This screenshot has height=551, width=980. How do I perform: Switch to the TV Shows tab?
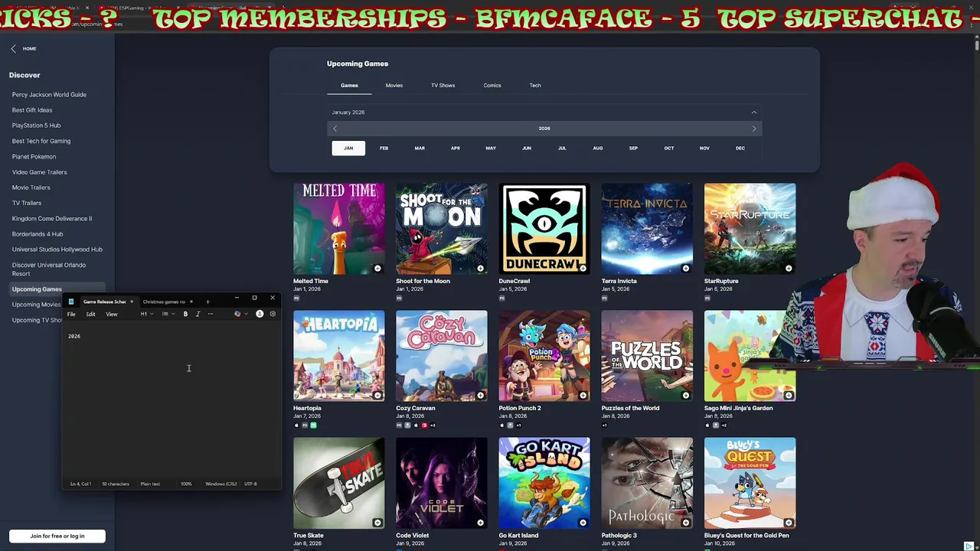(x=443, y=85)
